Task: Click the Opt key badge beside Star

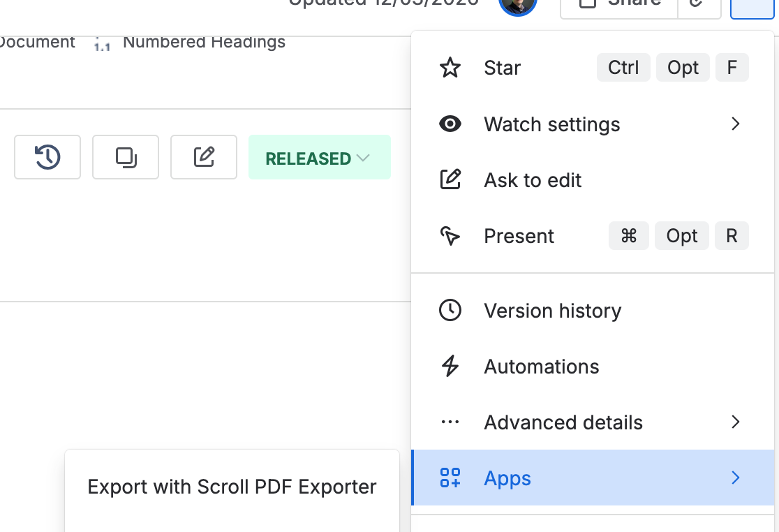Action: click(x=683, y=68)
